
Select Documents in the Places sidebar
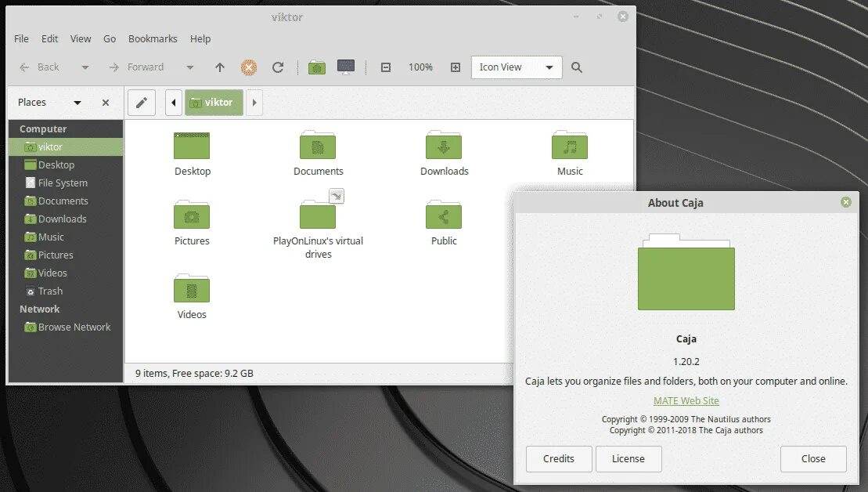[x=66, y=201]
